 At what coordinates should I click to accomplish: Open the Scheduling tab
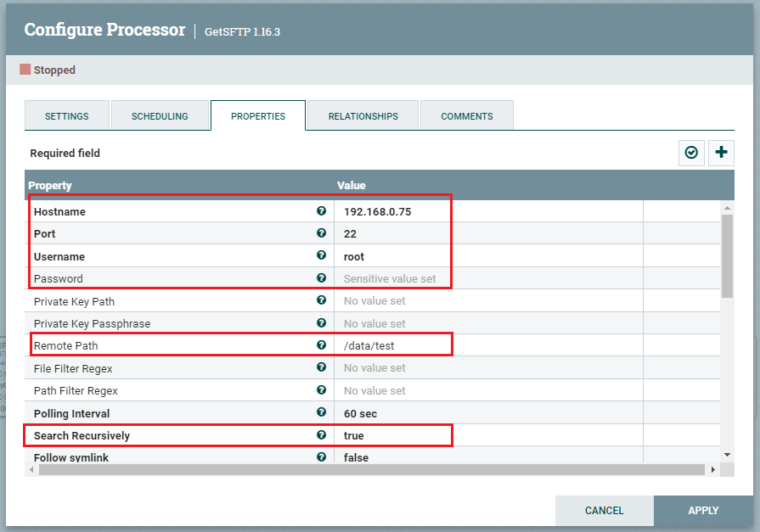[x=160, y=115]
